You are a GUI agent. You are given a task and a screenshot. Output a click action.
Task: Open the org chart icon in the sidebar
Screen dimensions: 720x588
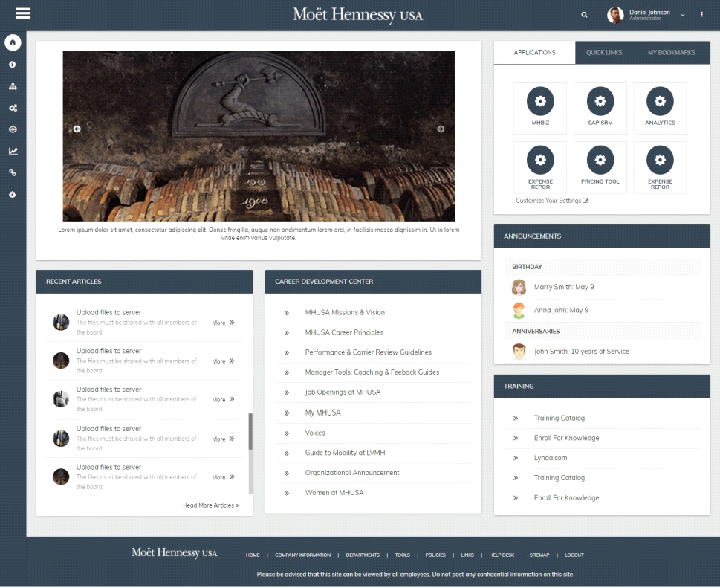pyautogui.click(x=13, y=86)
